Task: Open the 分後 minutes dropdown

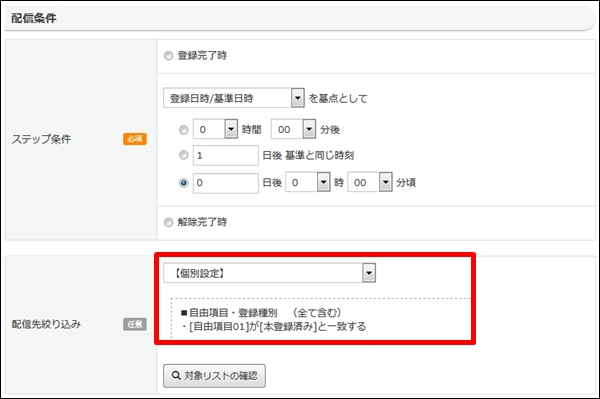Action: [293, 129]
